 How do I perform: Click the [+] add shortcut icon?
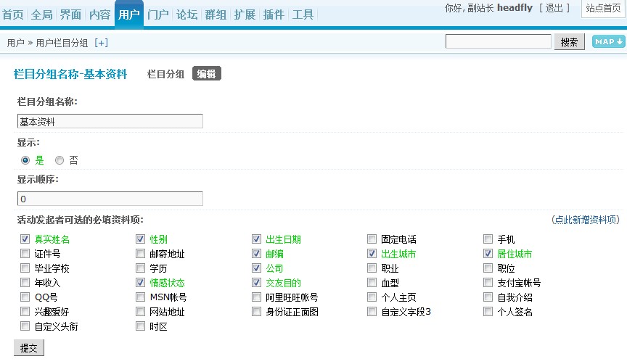(x=101, y=43)
